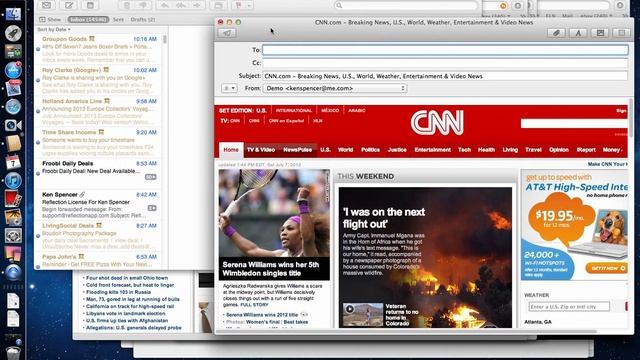
Task: Go to CNN World section
Action: point(345,150)
